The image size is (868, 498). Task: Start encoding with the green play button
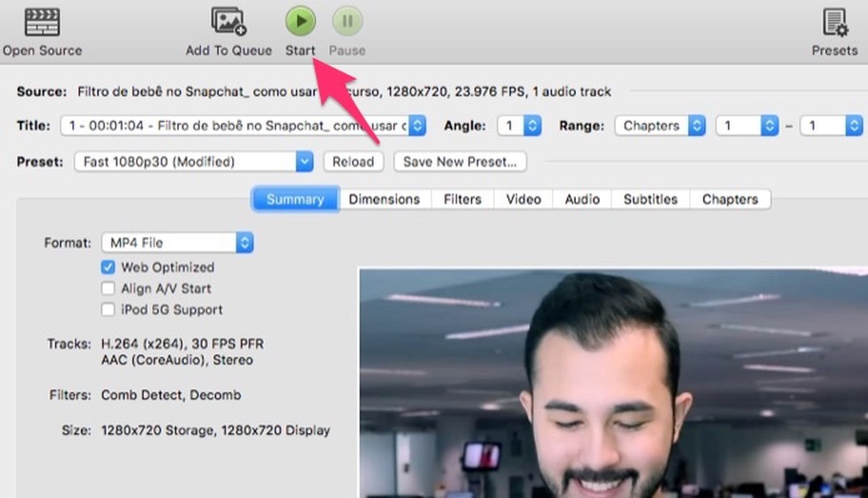[301, 21]
